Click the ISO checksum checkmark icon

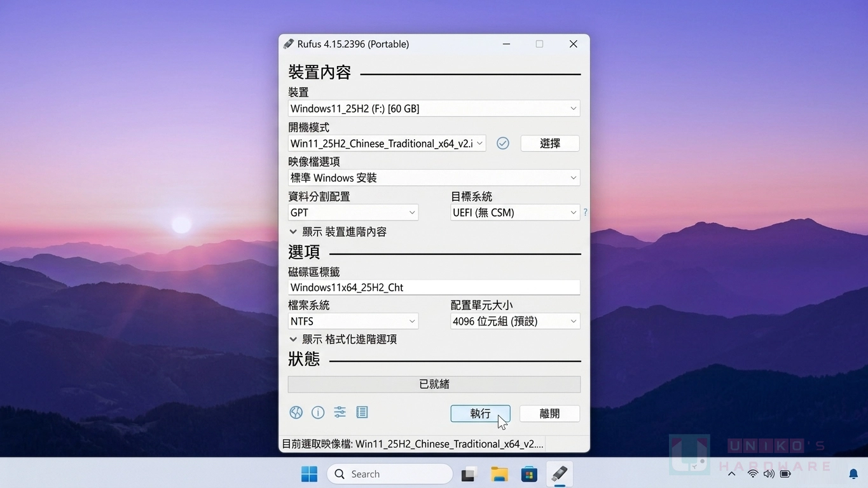(x=503, y=143)
